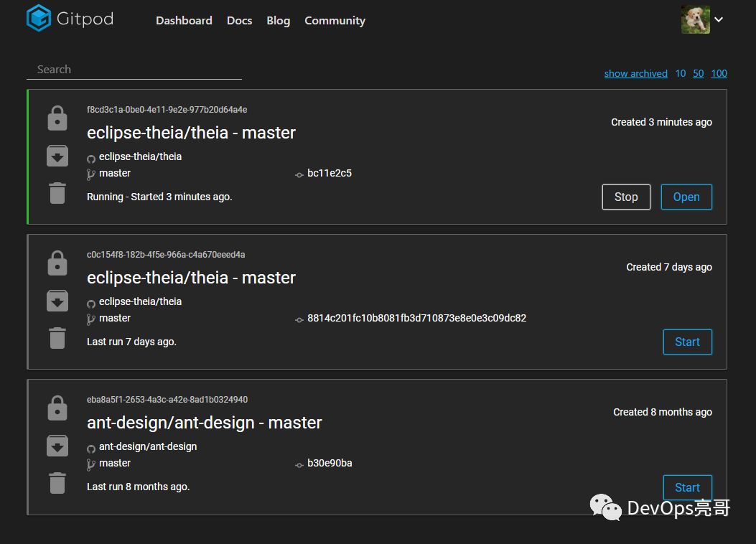Click the commit icon beside bc11e2c5

[299, 175]
